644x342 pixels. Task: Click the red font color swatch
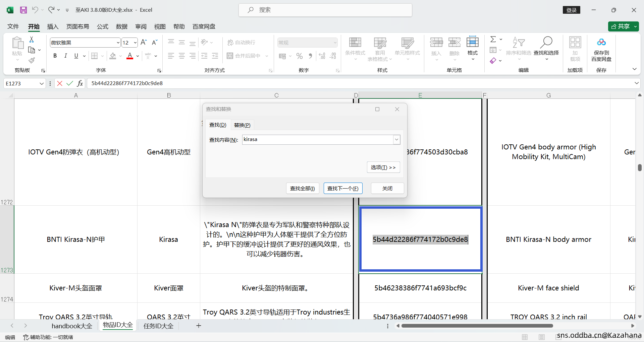pos(130,56)
